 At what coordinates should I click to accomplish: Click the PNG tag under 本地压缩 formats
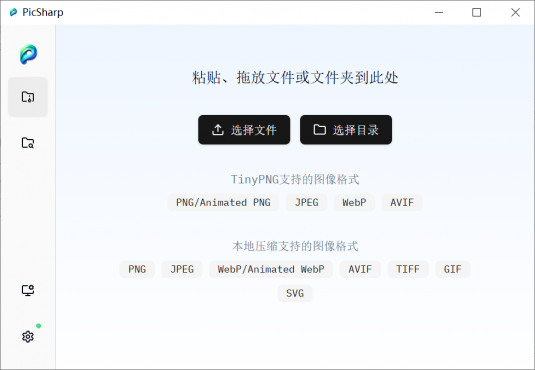(137, 269)
